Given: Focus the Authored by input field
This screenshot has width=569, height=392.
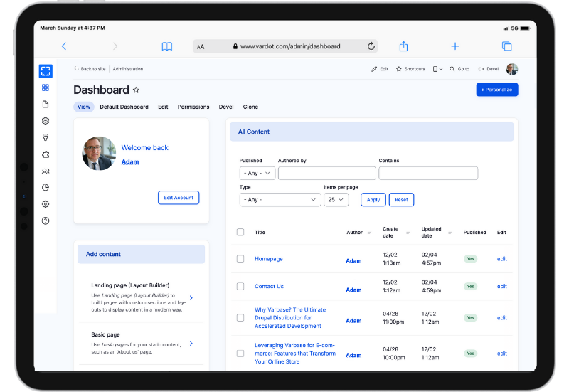Looking at the screenshot, I should pos(327,173).
